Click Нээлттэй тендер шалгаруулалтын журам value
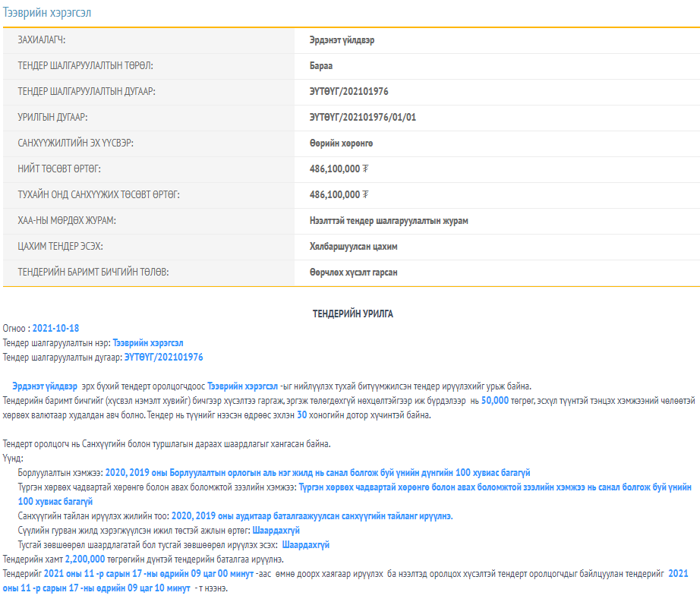This screenshot has width=700, height=602. (x=389, y=221)
